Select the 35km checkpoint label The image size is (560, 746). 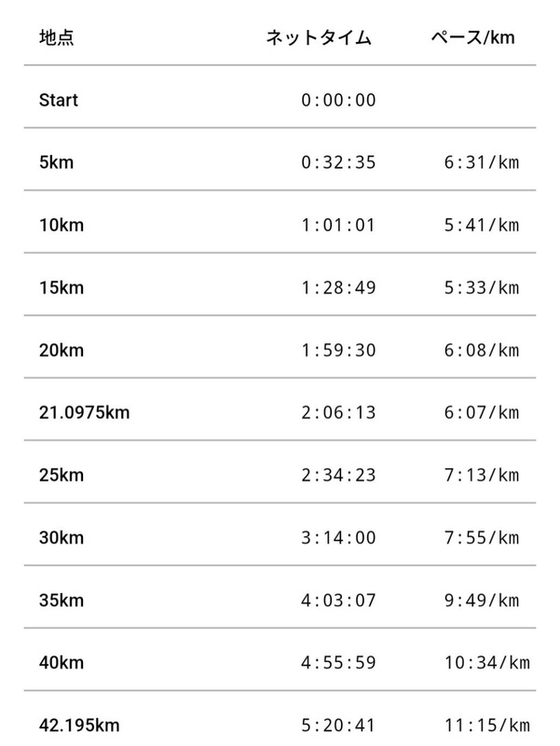pos(61,600)
